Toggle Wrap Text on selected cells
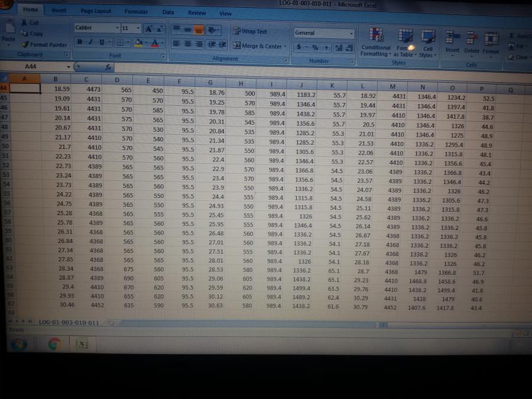The width and height of the screenshot is (532, 399). 251,31
